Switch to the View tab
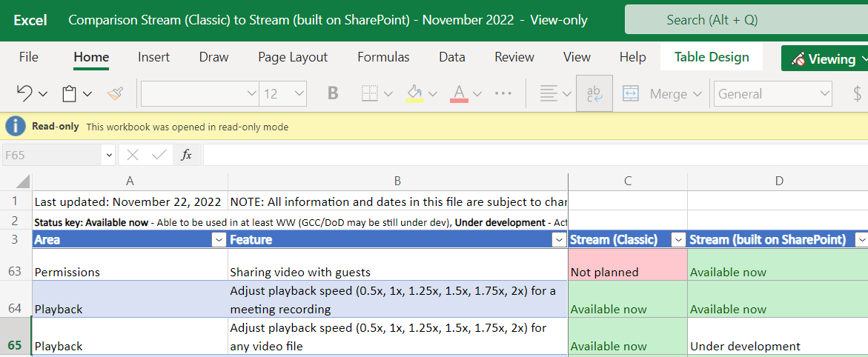 (577, 57)
